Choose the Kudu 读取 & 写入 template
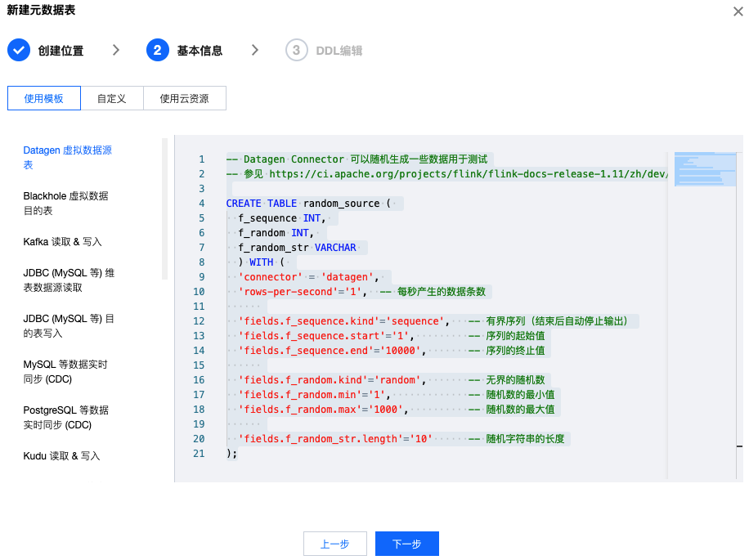The height and width of the screenshot is (560, 749). click(x=61, y=456)
